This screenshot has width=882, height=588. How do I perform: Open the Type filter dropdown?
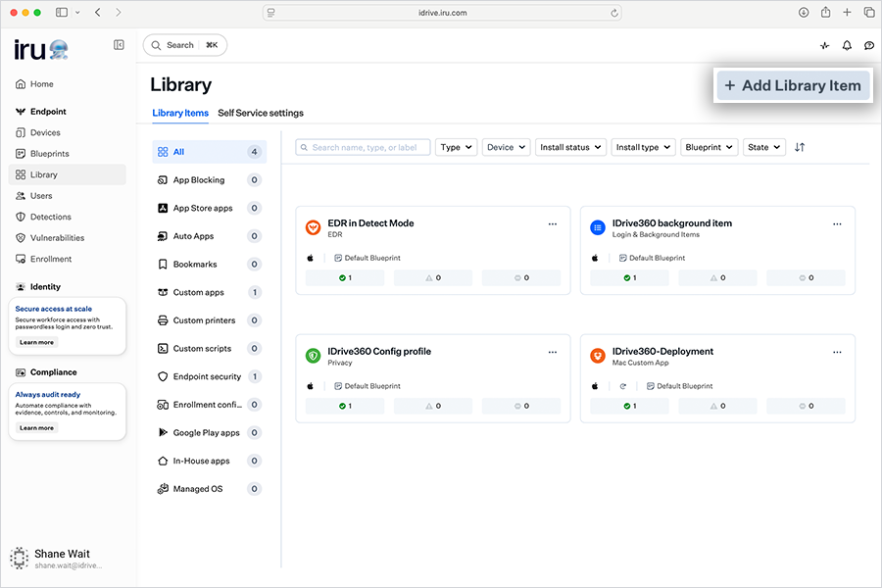pos(456,147)
